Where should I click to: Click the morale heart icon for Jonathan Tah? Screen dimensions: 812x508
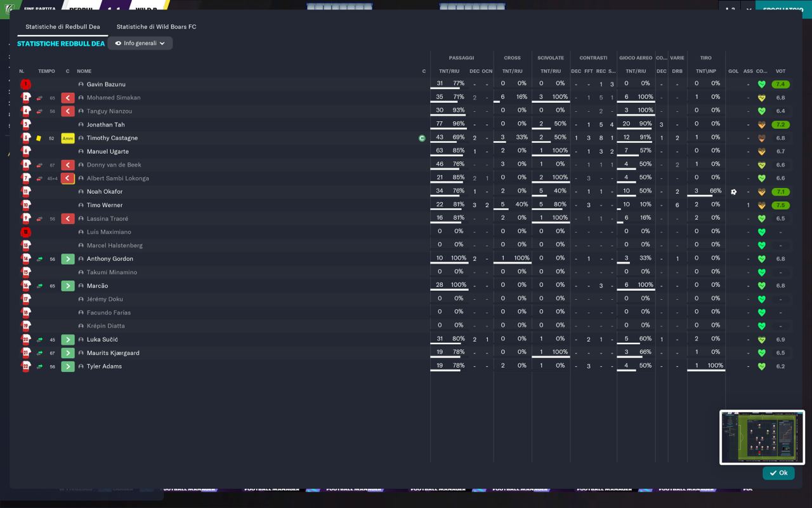(762, 124)
